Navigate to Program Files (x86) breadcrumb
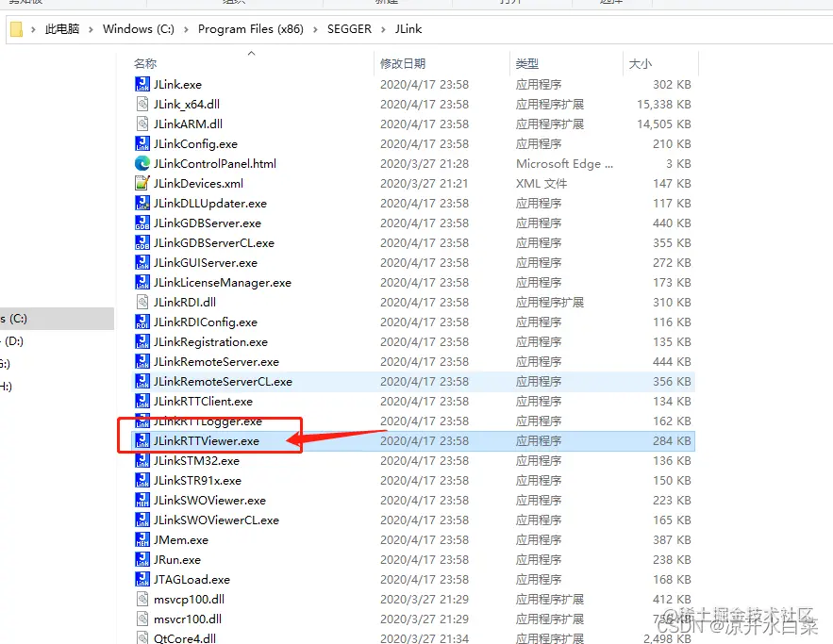 point(251,28)
